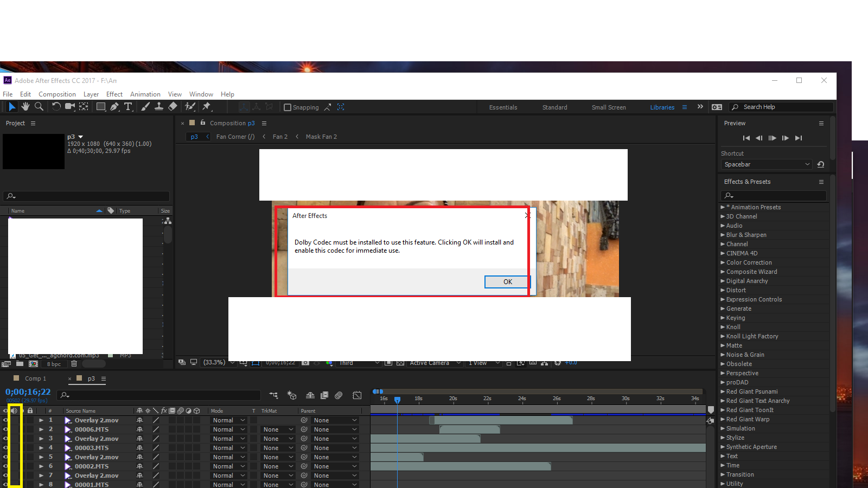
Task: Click the current time indicator playhead
Action: click(x=397, y=400)
